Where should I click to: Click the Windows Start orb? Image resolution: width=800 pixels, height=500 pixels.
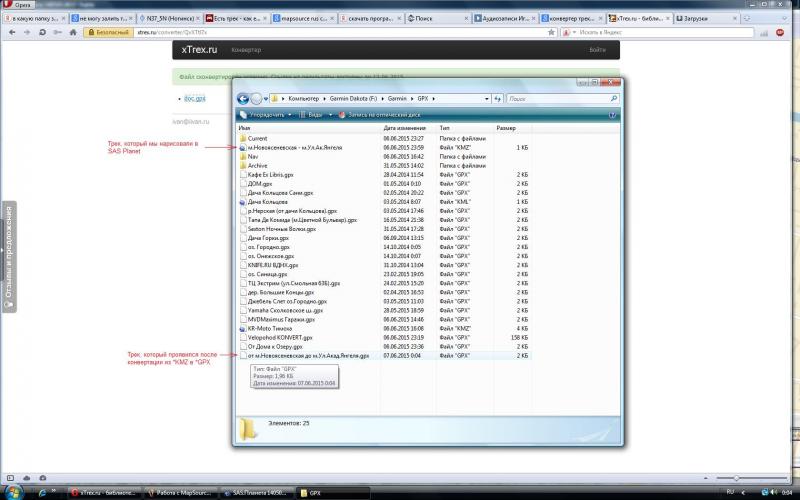click(x=12, y=493)
